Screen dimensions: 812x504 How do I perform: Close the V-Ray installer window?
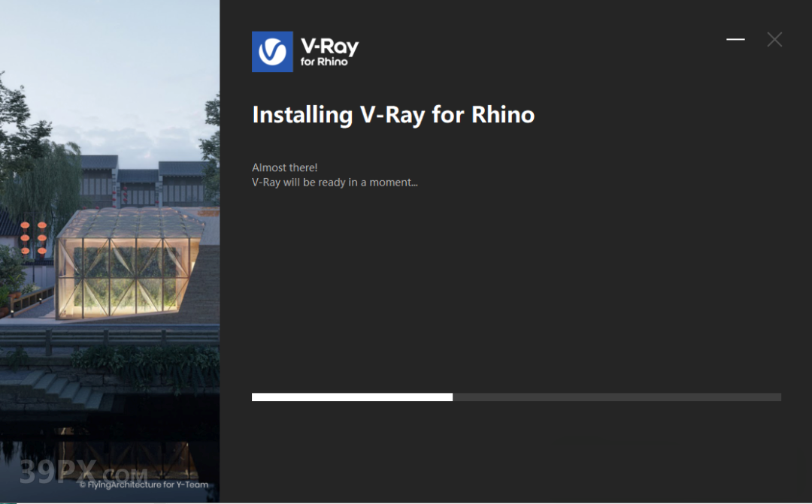(x=774, y=39)
